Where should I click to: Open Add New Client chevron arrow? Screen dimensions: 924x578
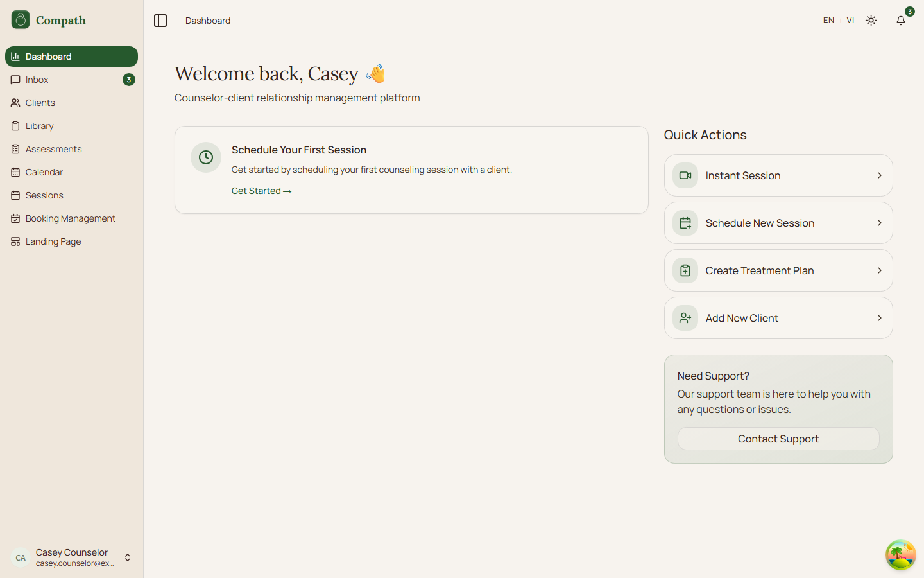pyautogui.click(x=879, y=318)
